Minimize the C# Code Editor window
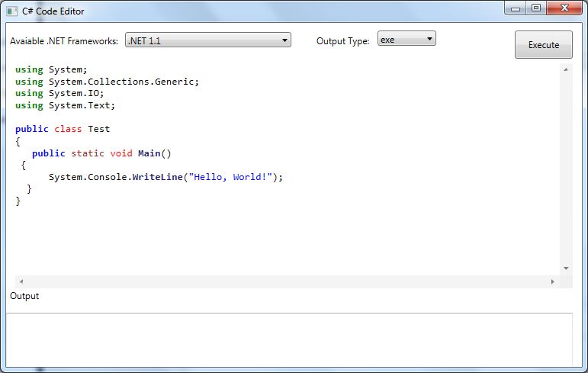This screenshot has width=588, height=373. [x=516, y=8]
